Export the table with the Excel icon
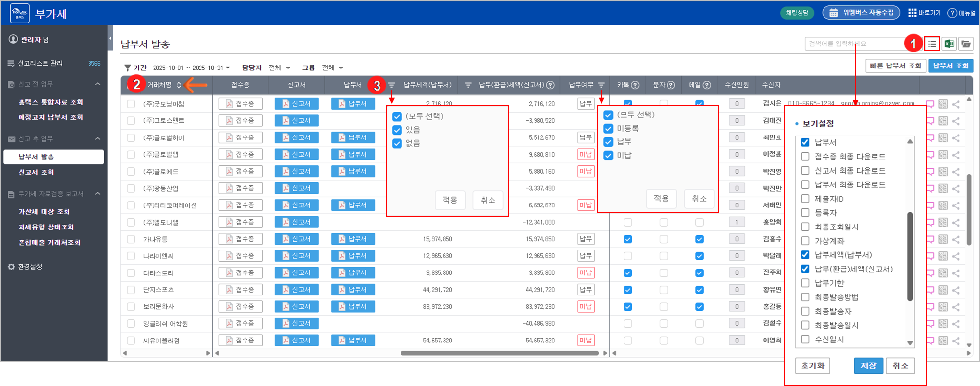This screenshot has width=980, height=386. pos(949,44)
